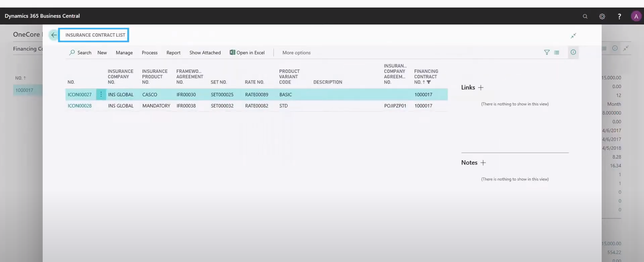
Task: Expand More options in the action bar
Action: tap(296, 53)
